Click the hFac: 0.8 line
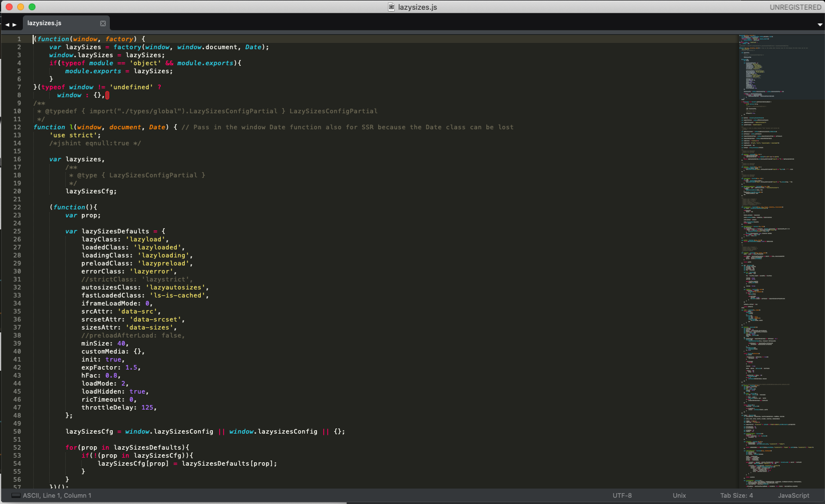 coord(101,375)
